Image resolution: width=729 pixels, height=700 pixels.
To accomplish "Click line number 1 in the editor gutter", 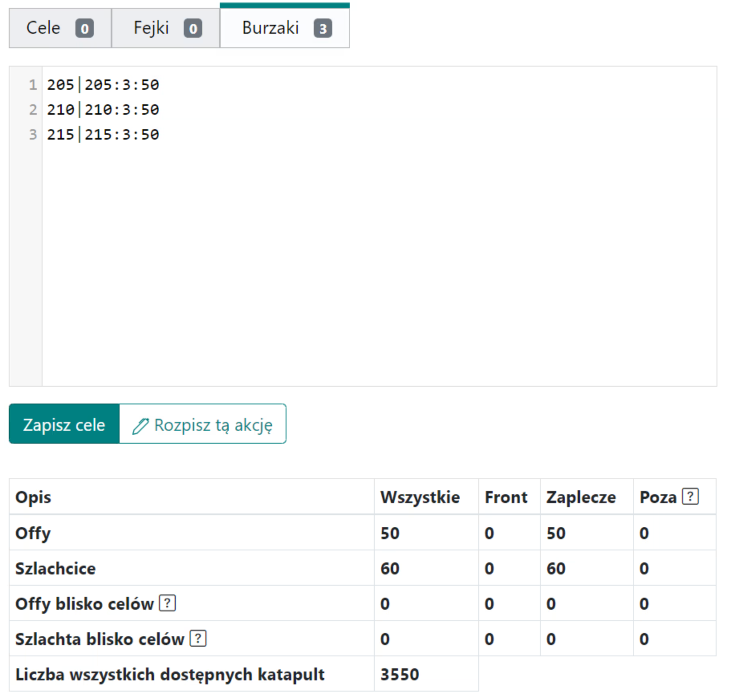I will (32, 85).
